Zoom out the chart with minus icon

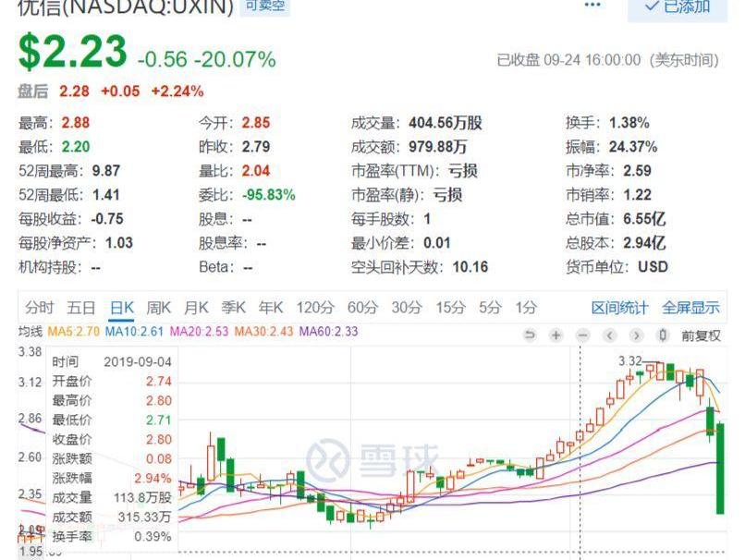[582, 335]
